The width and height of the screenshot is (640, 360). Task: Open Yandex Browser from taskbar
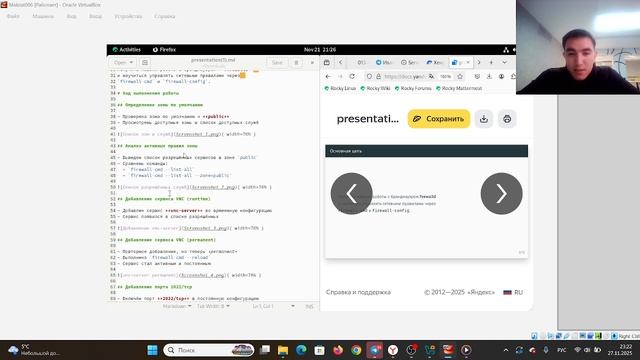(393, 350)
